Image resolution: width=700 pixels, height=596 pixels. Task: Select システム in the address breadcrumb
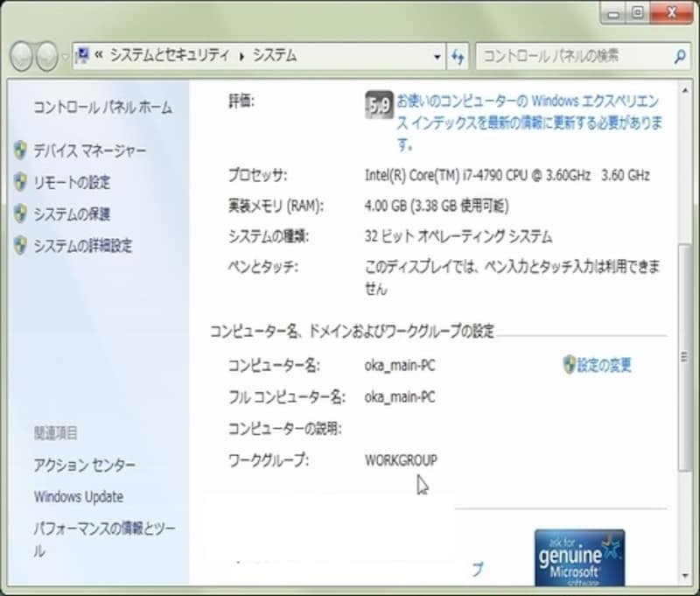pyautogui.click(x=275, y=55)
